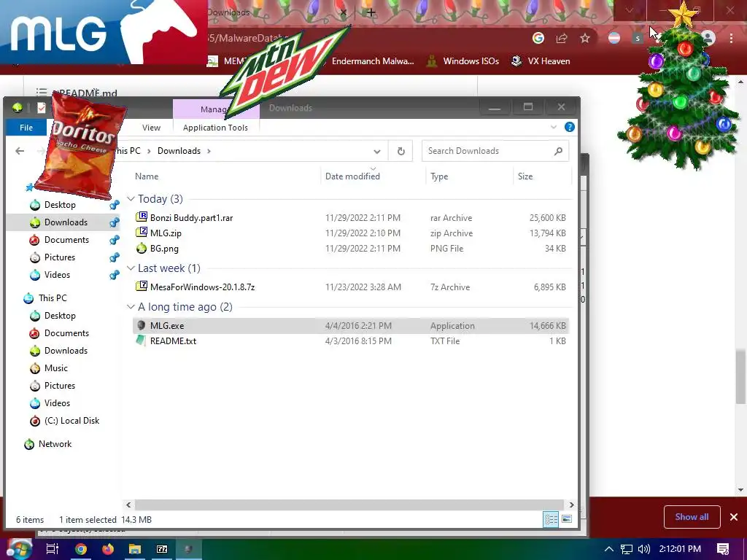Click Chrome share page icon
The height and width of the screenshot is (560, 747).
pyautogui.click(x=562, y=38)
